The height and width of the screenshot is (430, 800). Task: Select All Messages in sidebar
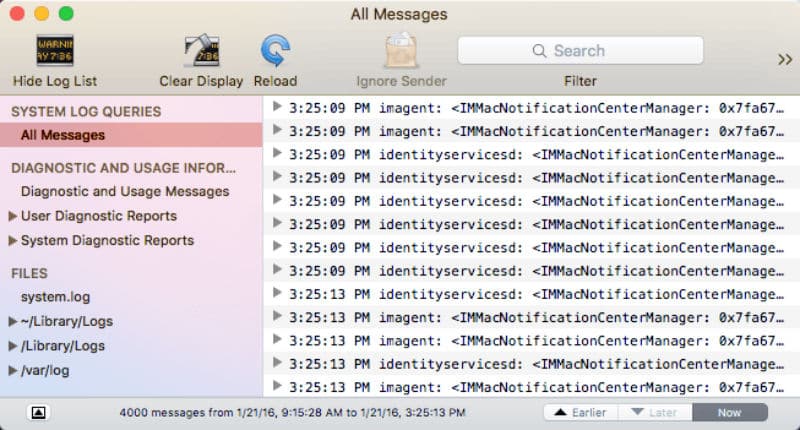click(x=62, y=135)
